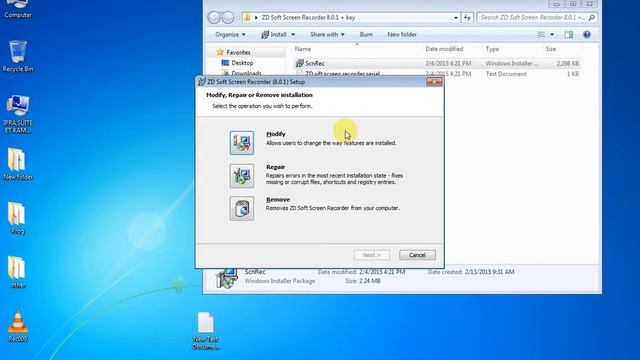Expand the Install dropdown arrow
The image size is (640, 360).
293,35
